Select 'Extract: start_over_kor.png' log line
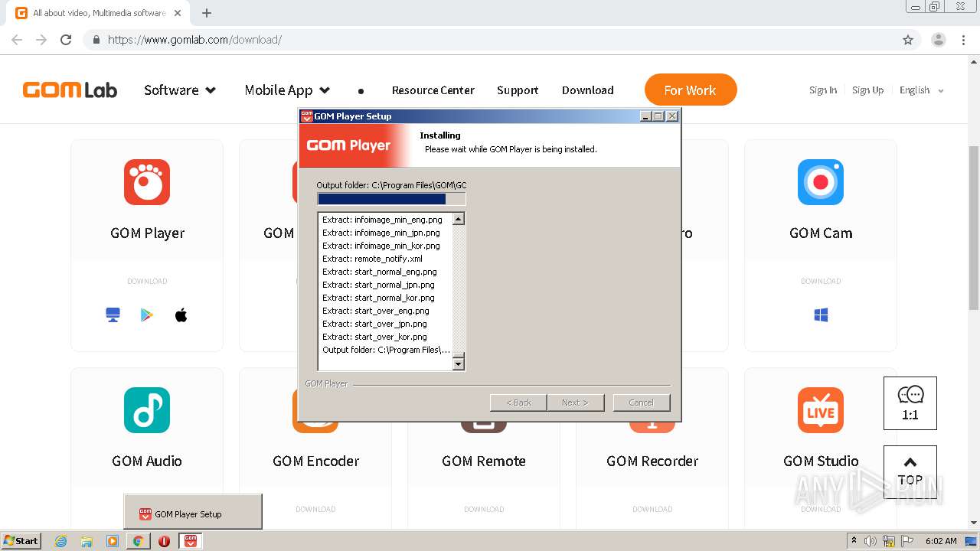Viewport: 980px width, 551px height. 374,337
